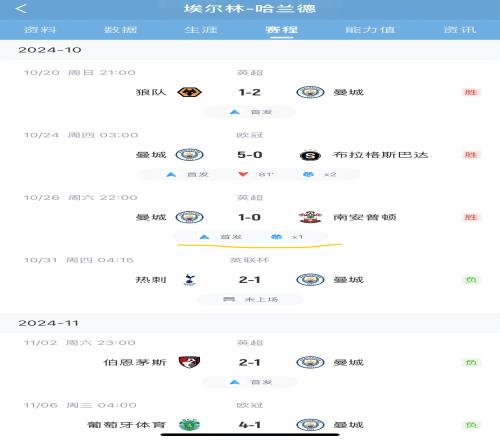
Task: Expand the 未上场 detail pill
Action: [x=250, y=299]
